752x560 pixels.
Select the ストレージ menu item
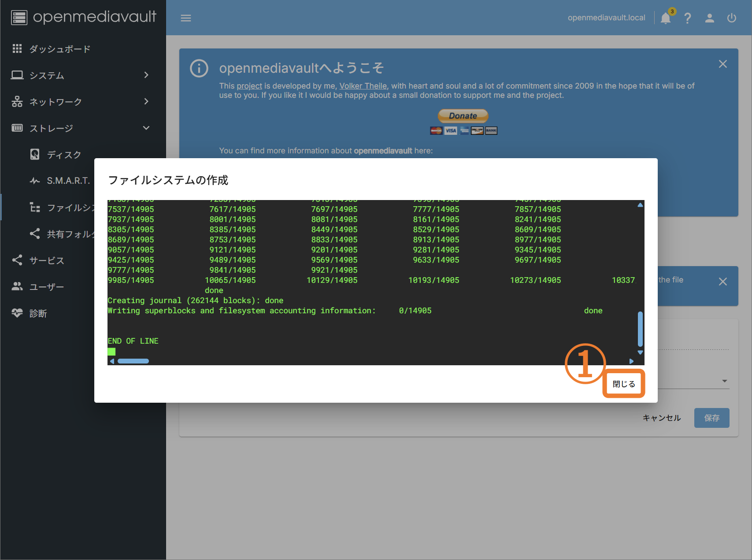(83, 128)
